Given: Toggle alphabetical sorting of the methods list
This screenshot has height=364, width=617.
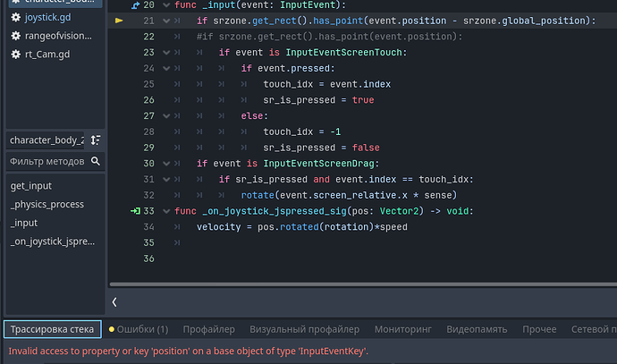Looking at the screenshot, I should tap(96, 140).
